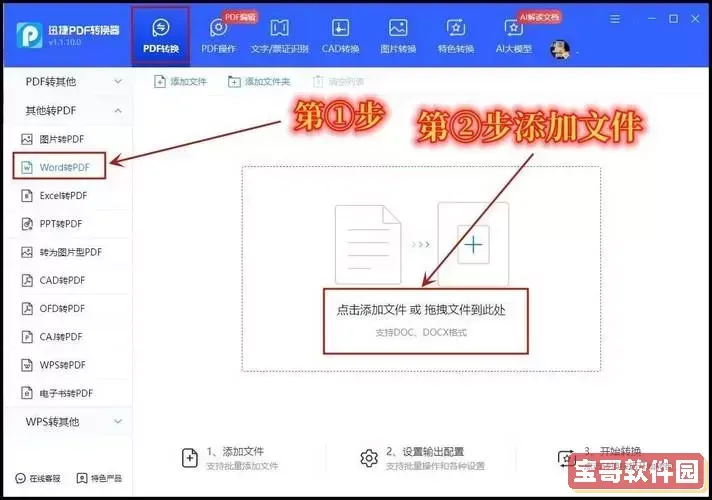This screenshot has height=500, width=712.
Task: Open the CAD转换 icon in top bar
Action: click(341, 28)
